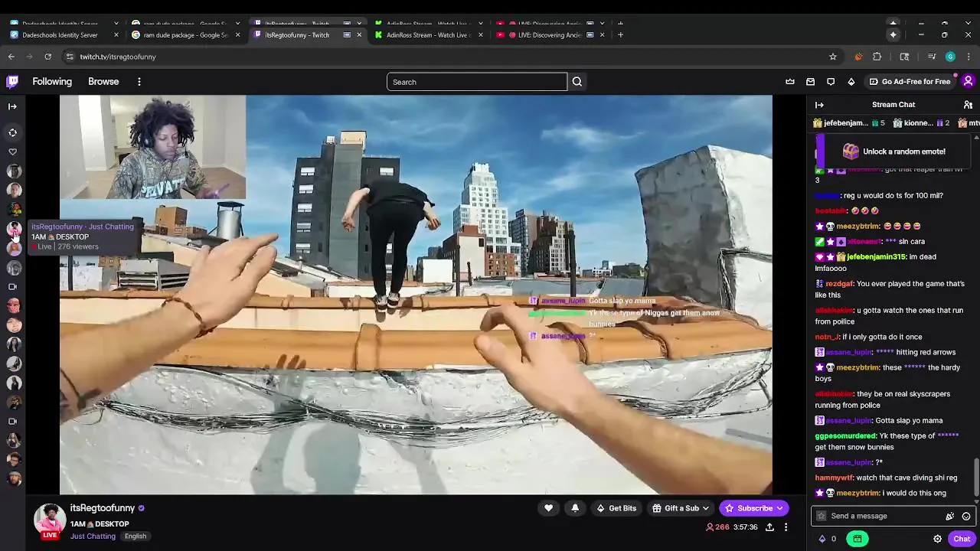
Task: Click Go Ad-Free for Free button
Action: pyautogui.click(x=909, y=82)
